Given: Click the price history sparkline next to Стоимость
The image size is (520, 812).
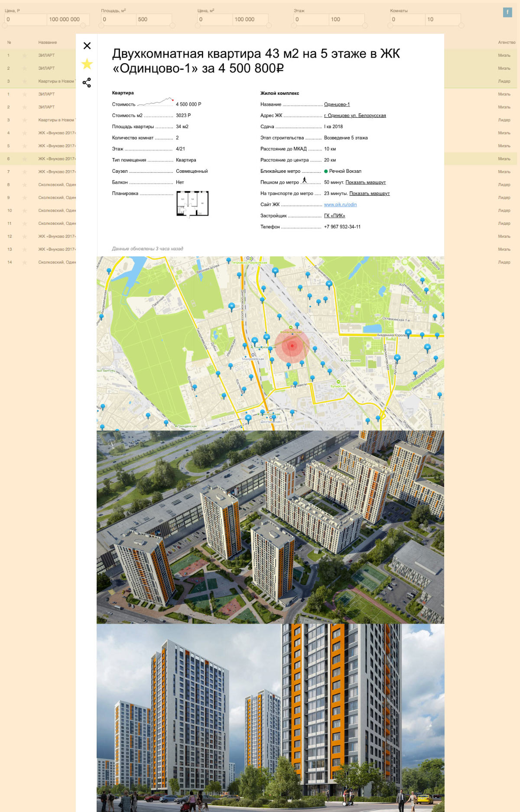Looking at the screenshot, I should (155, 102).
